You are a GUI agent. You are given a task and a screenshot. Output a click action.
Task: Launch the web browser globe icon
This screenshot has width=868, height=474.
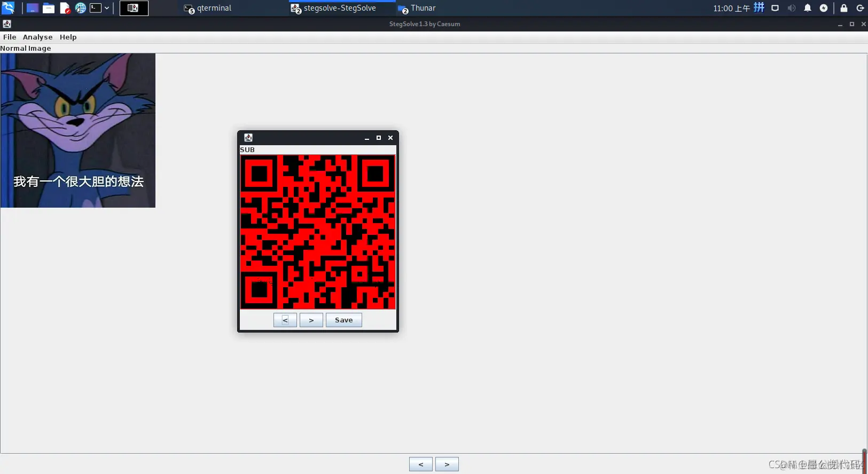coord(80,8)
